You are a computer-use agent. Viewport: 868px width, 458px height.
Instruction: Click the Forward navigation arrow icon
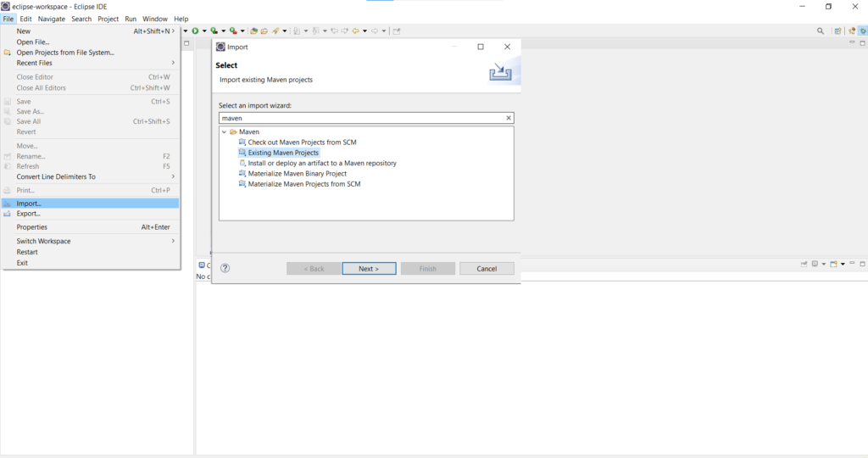click(375, 31)
